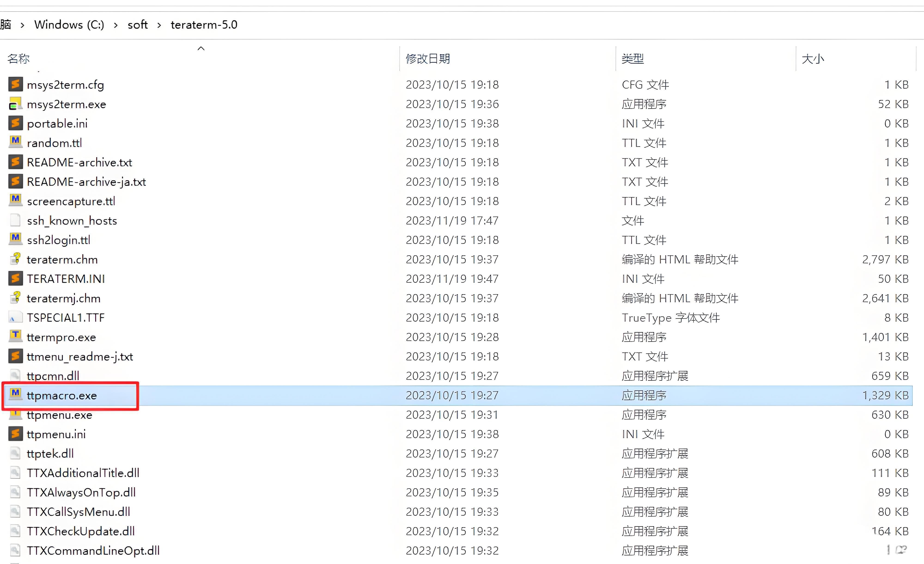This screenshot has height=564, width=924.
Task: Toggle sort direction arrow above name column
Action: coord(201,48)
